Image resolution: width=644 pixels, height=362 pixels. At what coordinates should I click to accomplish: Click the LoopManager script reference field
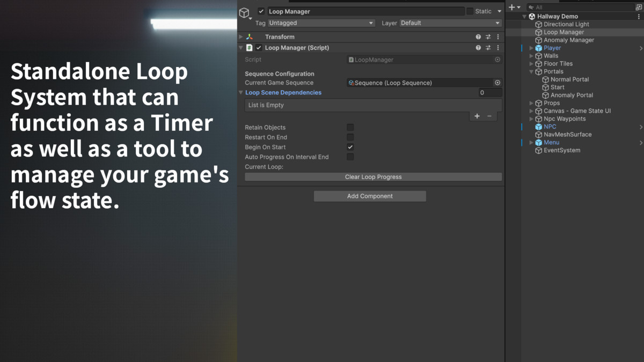point(420,60)
